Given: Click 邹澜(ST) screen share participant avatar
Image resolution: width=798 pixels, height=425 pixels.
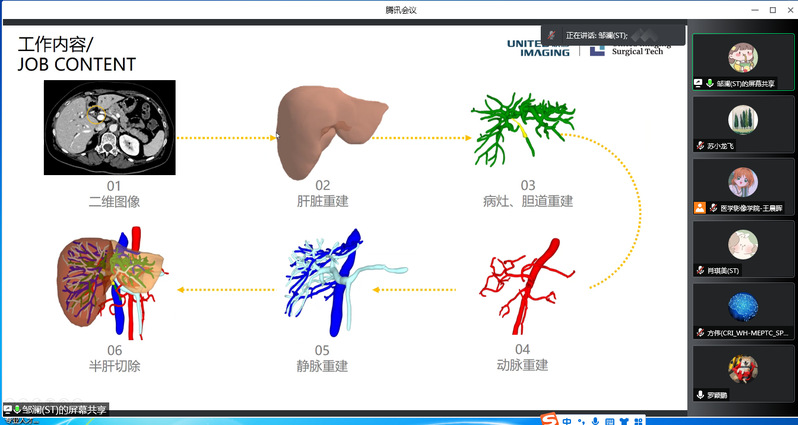Looking at the screenshot, I should point(742,56).
